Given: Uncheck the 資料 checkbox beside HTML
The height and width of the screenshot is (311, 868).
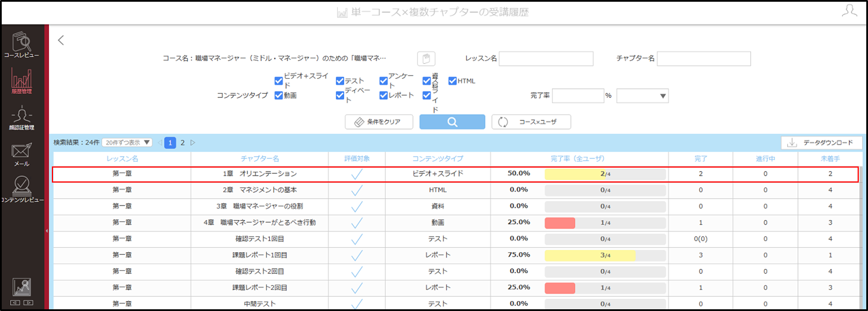Looking at the screenshot, I should coord(427,81).
